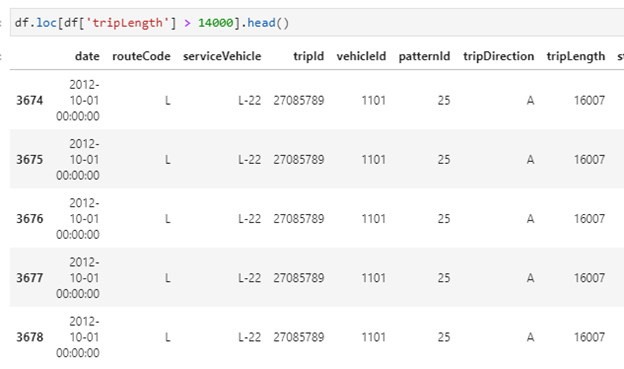Select row index 3674
The image size is (624, 369).
click(29, 100)
